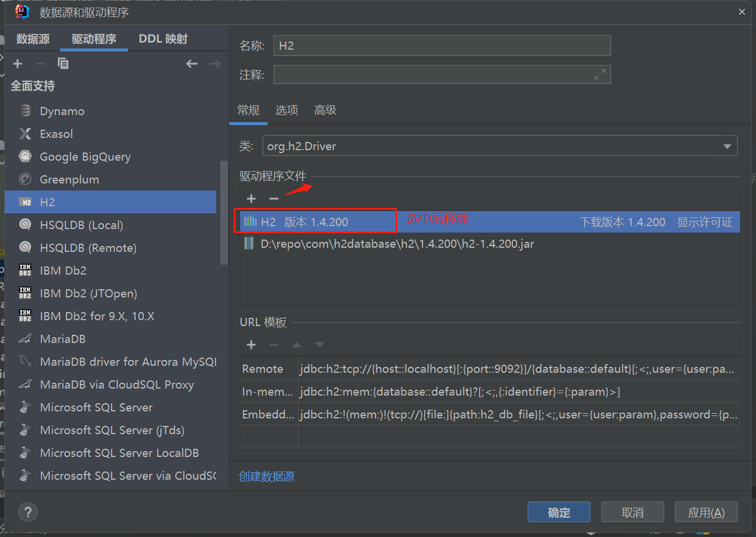Viewport: 756px width, 537px height.
Task: Go back with the left arrow icon
Action: 192,64
